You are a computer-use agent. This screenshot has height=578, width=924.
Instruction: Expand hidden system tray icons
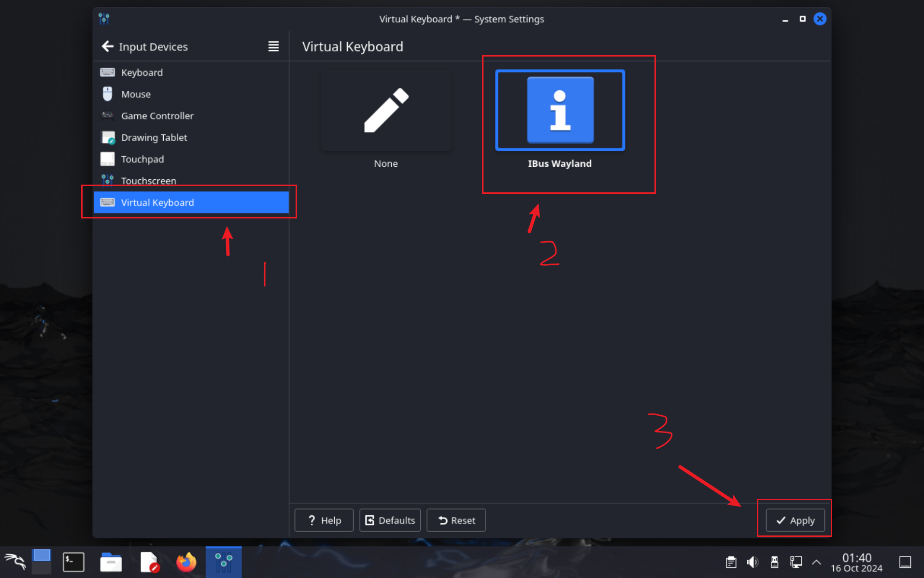816,562
